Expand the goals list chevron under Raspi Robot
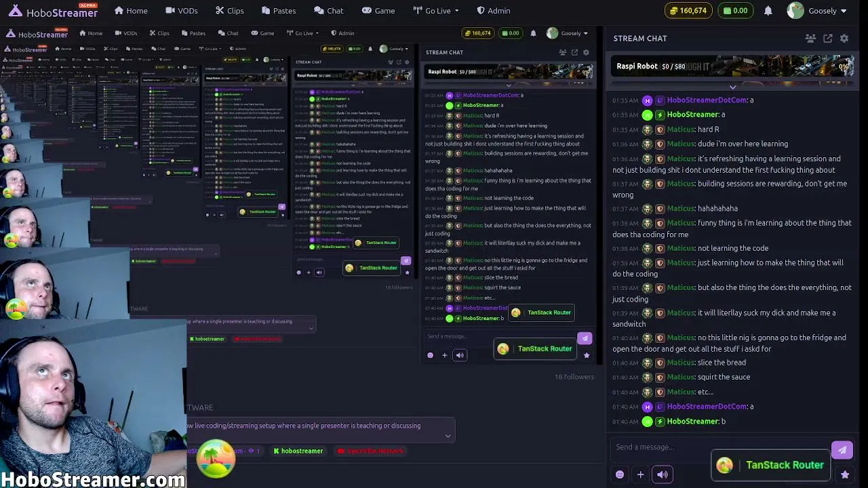The image size is (868, 488). (732, 87)
